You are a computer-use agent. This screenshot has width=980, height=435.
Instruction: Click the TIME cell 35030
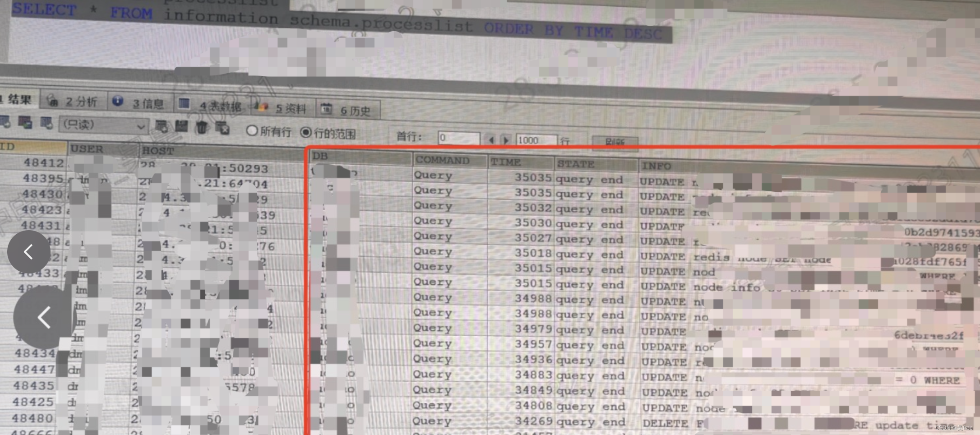[533, 222]
